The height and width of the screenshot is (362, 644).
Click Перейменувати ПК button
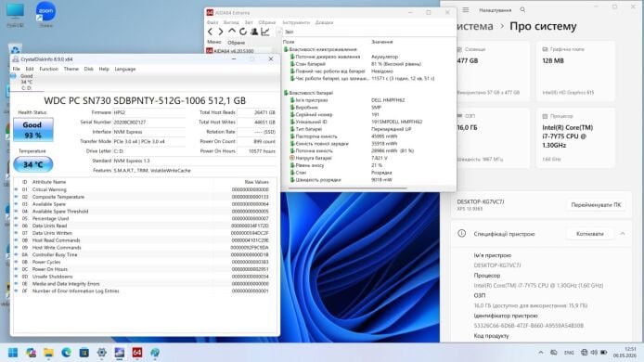tap(596, 204)
